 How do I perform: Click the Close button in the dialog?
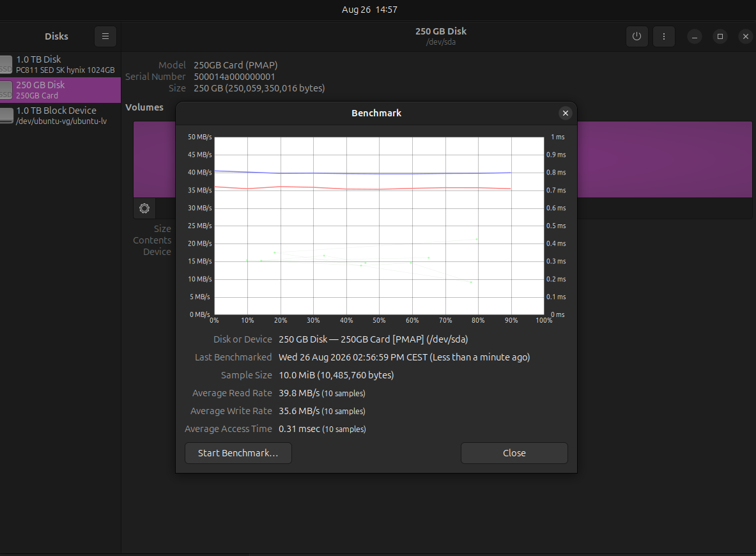tap(514, 453)
